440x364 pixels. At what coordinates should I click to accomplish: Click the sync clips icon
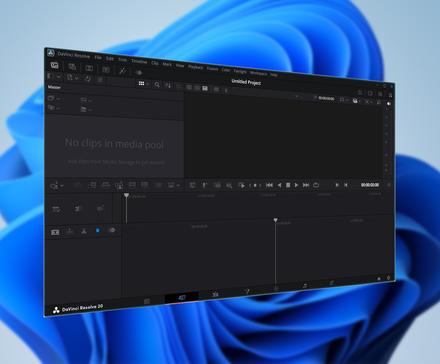click(x=88, y=79)
